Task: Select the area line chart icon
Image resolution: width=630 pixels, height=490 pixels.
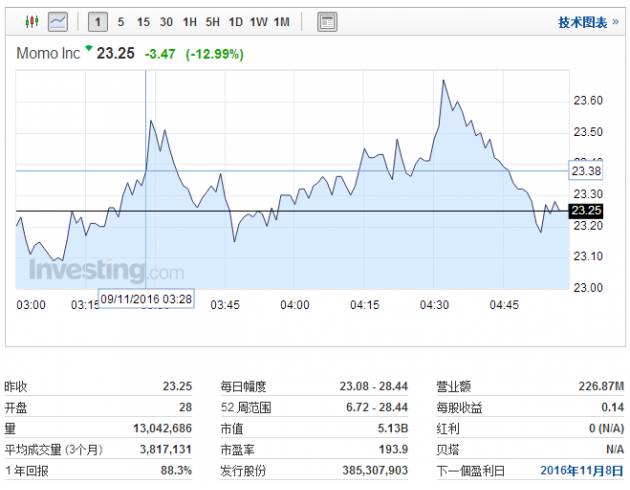Action: (x=58, y=21)
